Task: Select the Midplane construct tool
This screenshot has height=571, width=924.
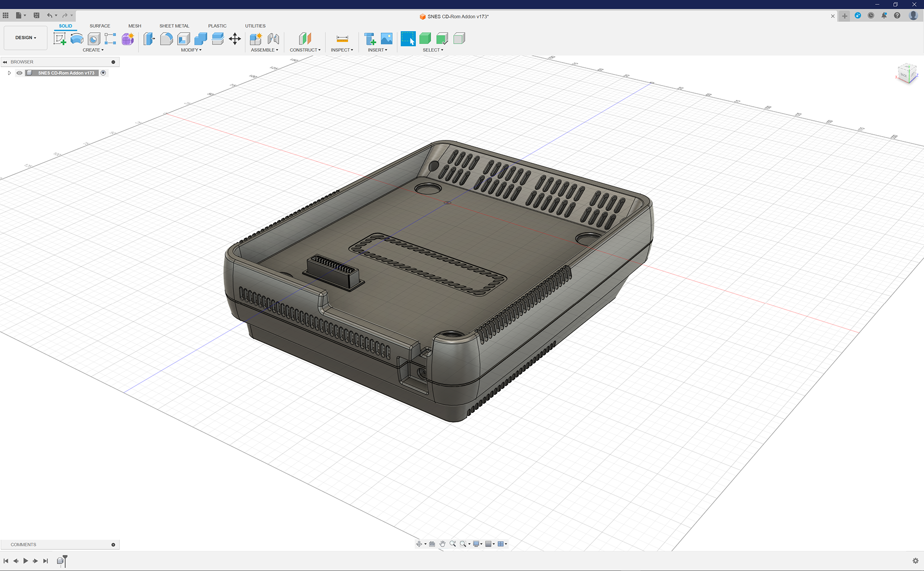Action: [305, 38]
